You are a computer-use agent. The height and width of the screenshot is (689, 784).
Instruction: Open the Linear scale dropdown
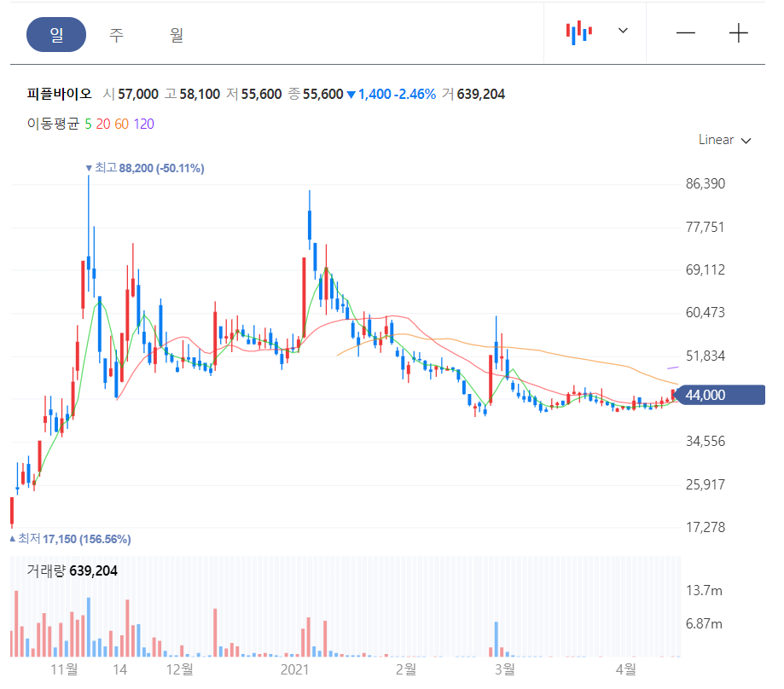[724, 140]
